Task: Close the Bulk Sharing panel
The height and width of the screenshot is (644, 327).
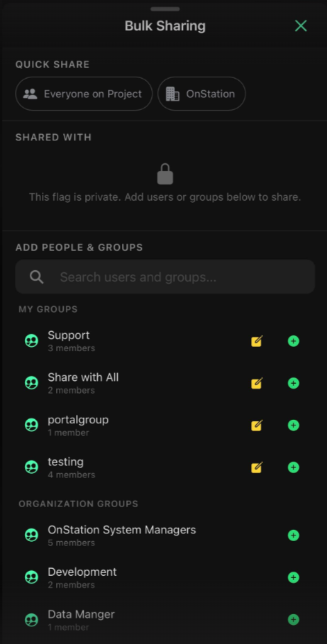Action: 301,26
